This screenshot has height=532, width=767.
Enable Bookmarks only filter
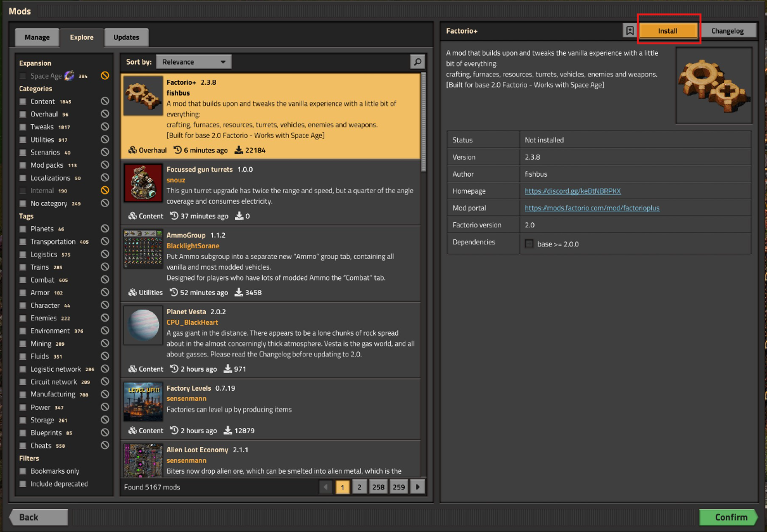(23, 471)
